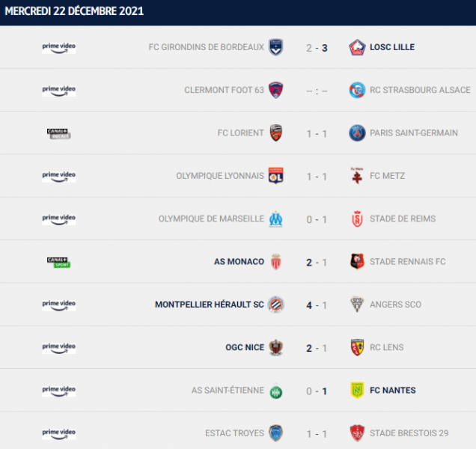Select the FC Nantes yellow badge
This screenshot has width=476, height=449.
tap(357, 390)
